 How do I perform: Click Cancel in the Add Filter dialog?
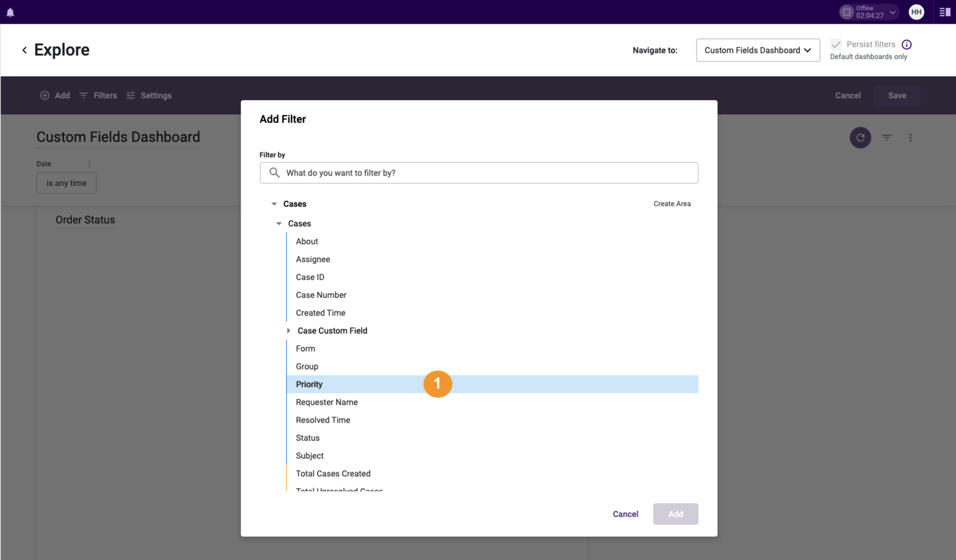(625, 514)
